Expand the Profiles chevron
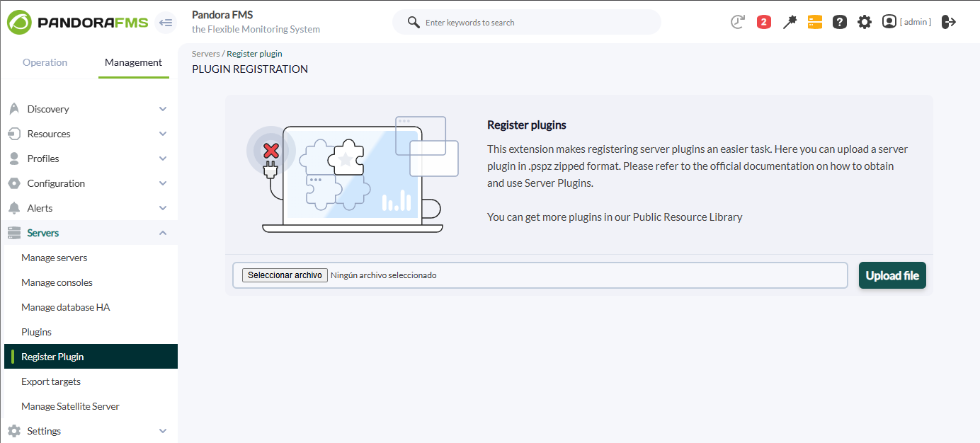Viewport: 980px width, 443px height. (163, 159)
